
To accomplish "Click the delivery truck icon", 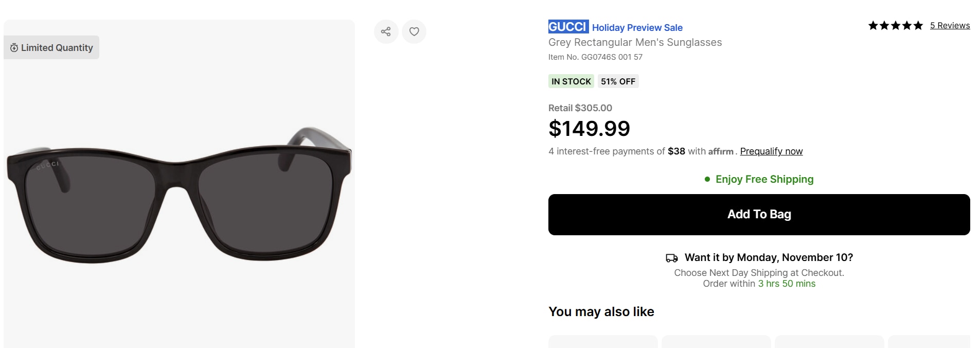I will 672,258.
